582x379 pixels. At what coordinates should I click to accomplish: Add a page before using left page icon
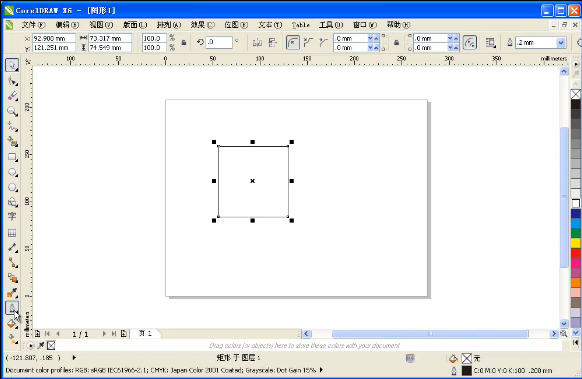tap(37, 334)
